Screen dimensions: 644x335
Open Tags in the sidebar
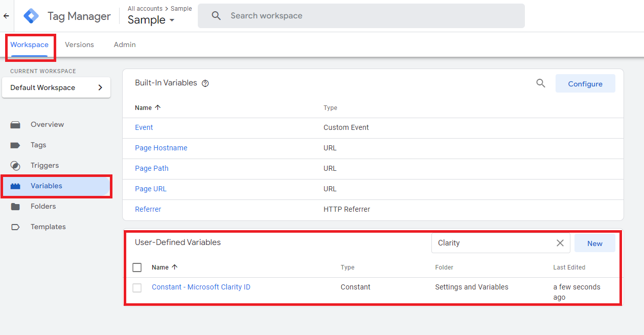(x=38, y=145)
